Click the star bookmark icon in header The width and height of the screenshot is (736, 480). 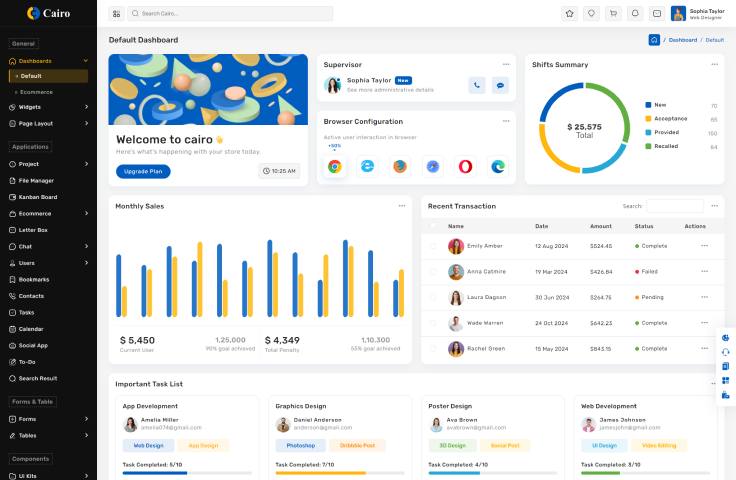(x=569, y=13)
